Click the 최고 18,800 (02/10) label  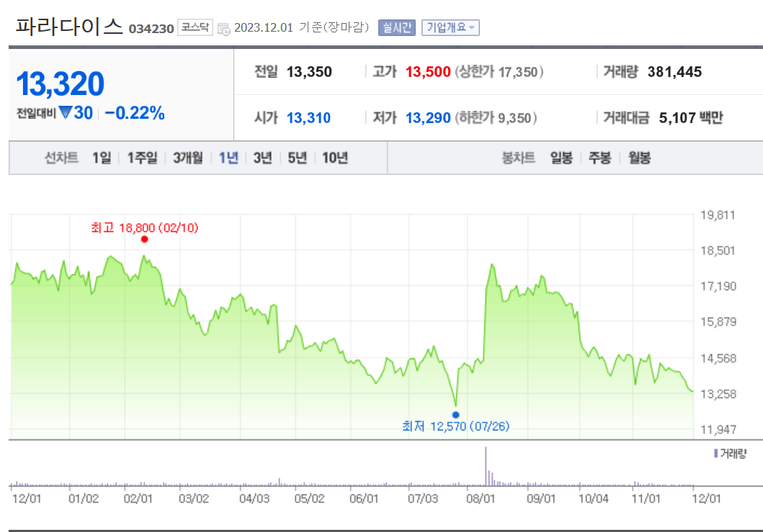coord(145,227)
